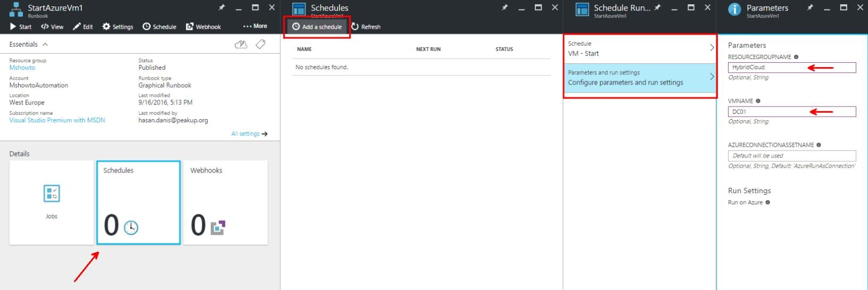The width and height of the screenshot is (868, 290).
Task: Click Add a schedule button
Action: pos(317,27)
